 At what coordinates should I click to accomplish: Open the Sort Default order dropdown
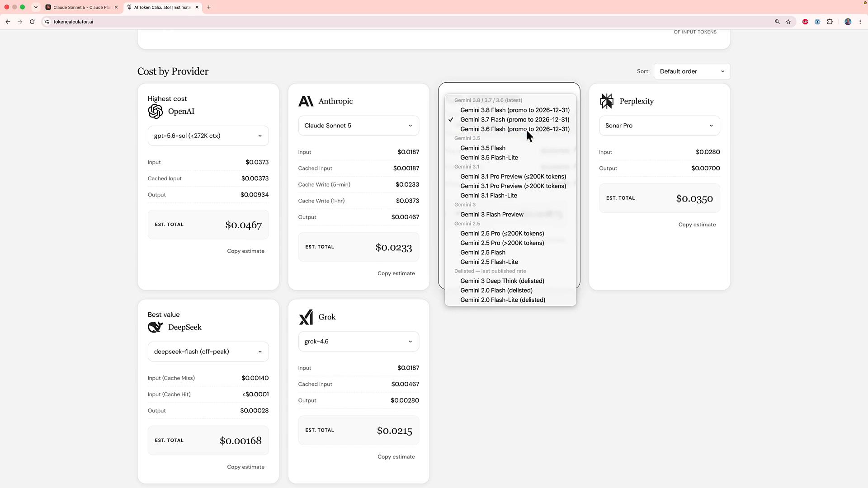tap(692, 71)
